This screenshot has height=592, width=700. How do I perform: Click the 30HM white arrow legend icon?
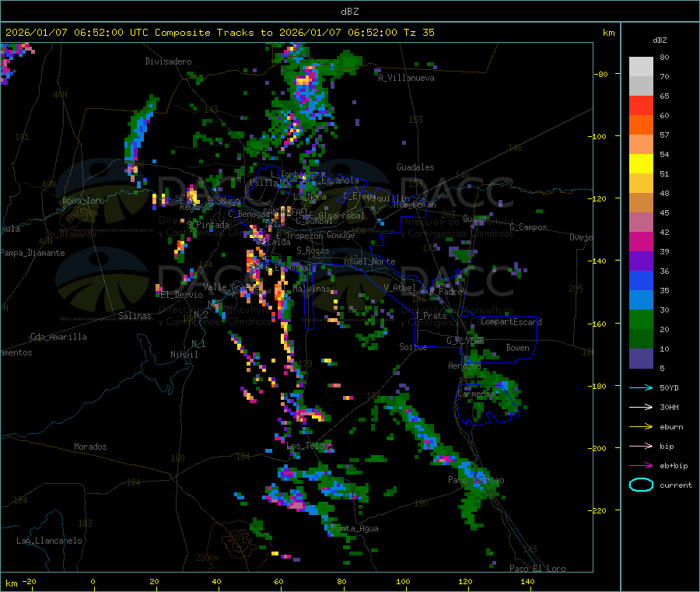tap(641, 407)
